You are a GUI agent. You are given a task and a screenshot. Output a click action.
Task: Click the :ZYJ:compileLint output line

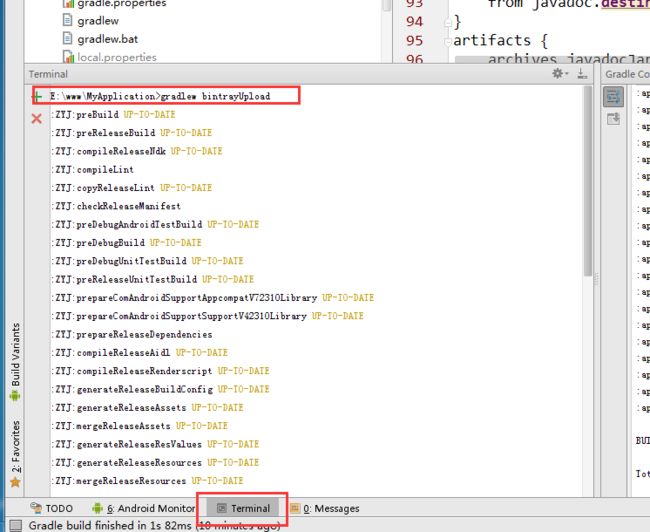pyautogui.click(x=92, y=170)
